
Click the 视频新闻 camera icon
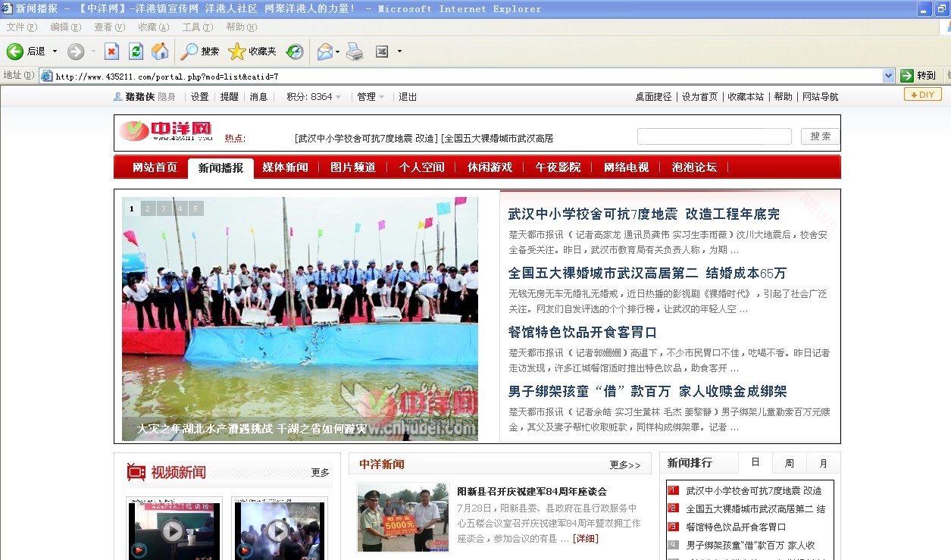[136, 472]
